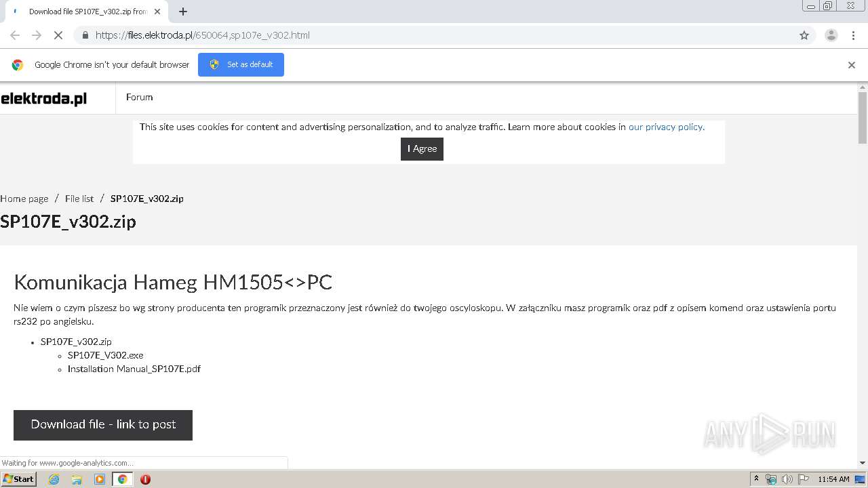Select Installation Manual_SP107E.pdf entry
Viewport: 868px width, 488px height.
[134, 369]
